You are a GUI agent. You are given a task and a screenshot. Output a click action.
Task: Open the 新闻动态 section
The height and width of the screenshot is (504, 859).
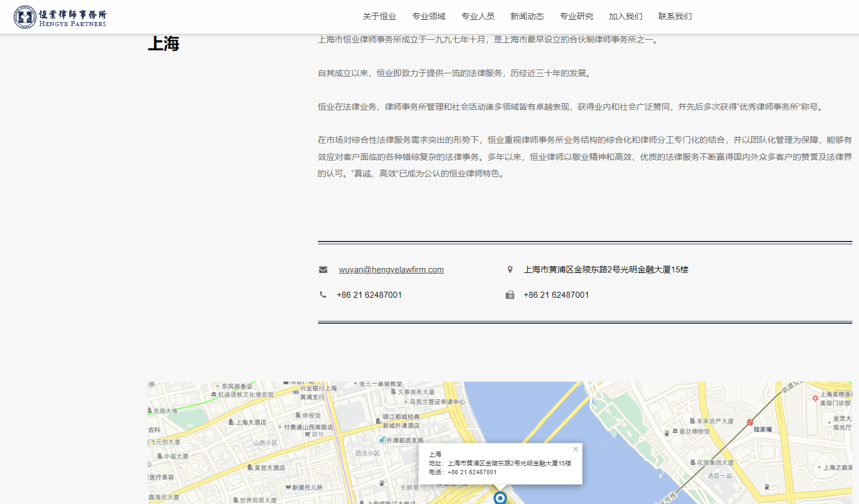527,16
